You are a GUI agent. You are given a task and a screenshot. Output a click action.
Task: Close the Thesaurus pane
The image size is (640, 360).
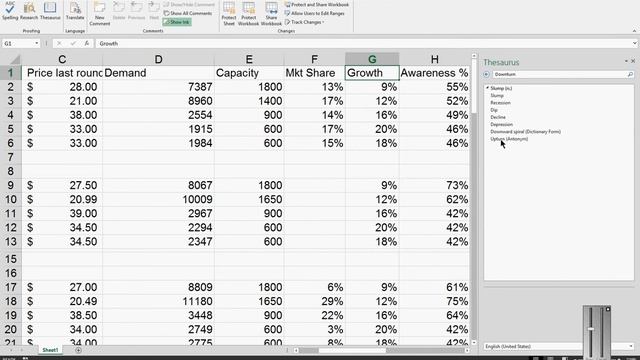click(x=633, y=61)
